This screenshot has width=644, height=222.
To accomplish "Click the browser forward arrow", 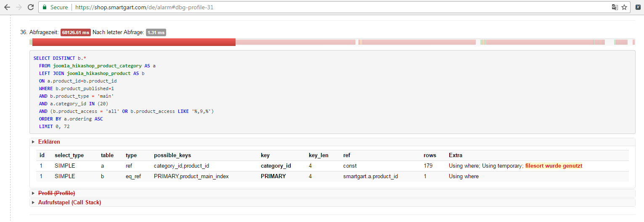I will point(19,7).
